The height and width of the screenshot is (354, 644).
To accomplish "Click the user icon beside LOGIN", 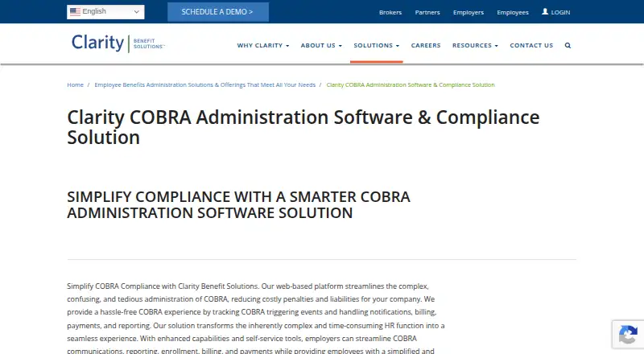I will (545, 11).
